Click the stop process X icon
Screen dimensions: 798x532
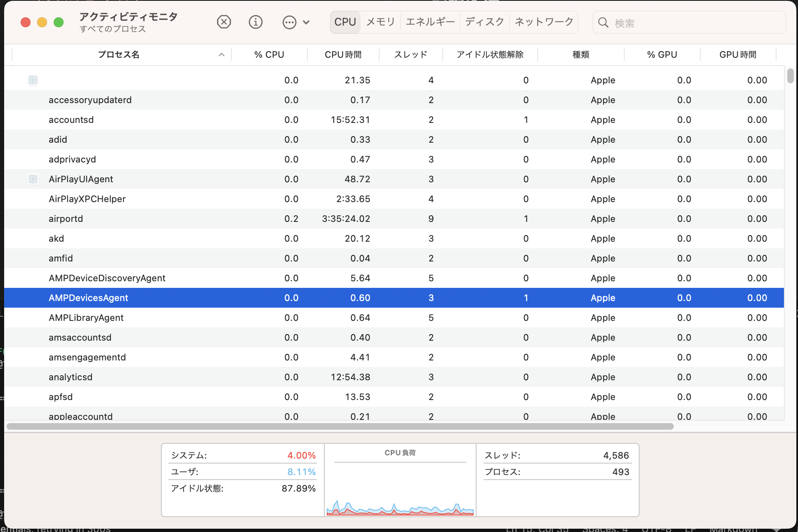point(224,22)
